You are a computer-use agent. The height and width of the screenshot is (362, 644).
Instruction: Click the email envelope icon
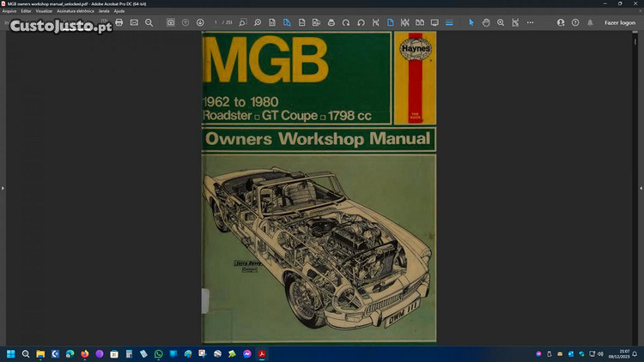(134, 22)
